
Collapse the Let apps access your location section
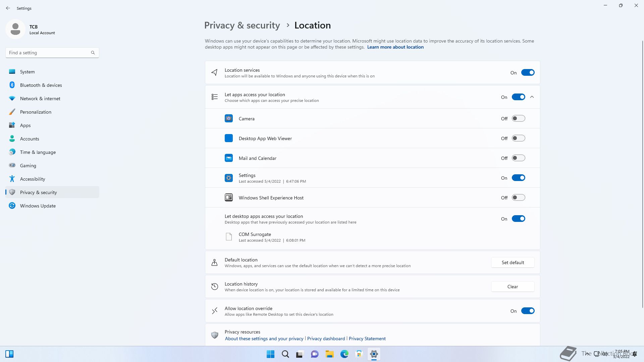(532, 97)
